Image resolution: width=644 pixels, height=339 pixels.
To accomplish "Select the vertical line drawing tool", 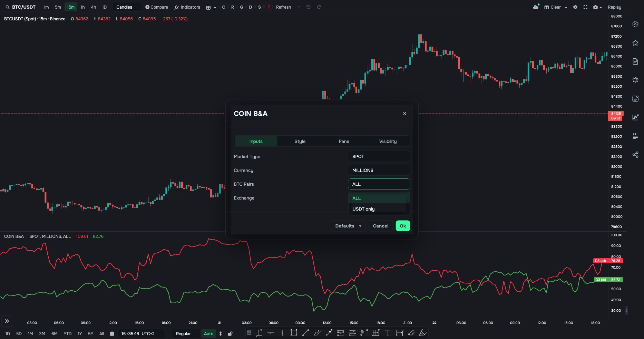I will pos(282,333).
